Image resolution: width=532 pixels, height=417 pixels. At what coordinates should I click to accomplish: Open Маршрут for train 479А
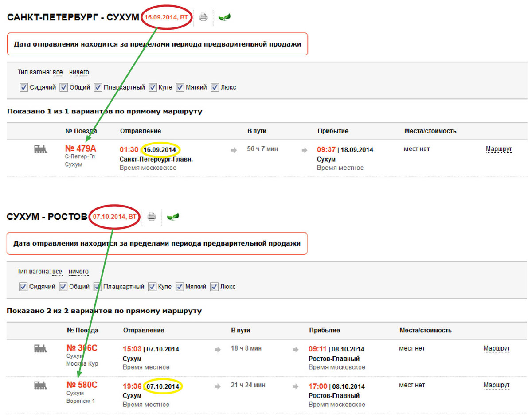(499, 149)
